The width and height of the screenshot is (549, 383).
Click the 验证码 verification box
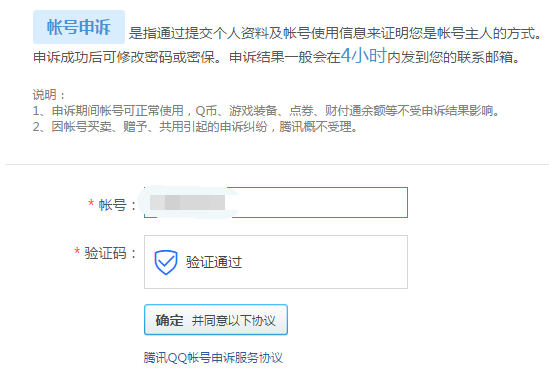[276, 262]
